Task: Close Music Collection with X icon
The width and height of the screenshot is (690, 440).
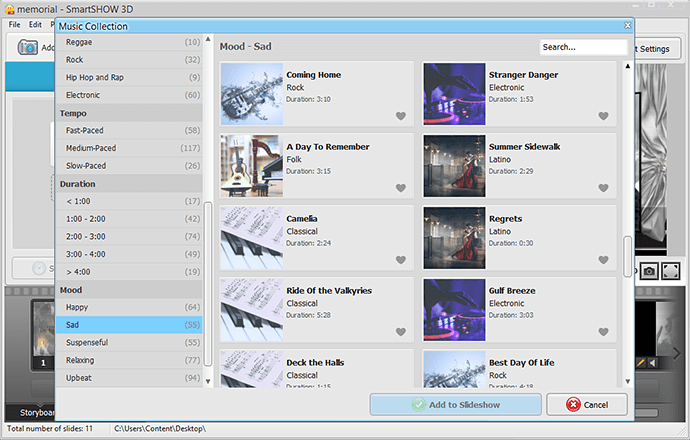Action: point(628,26)
